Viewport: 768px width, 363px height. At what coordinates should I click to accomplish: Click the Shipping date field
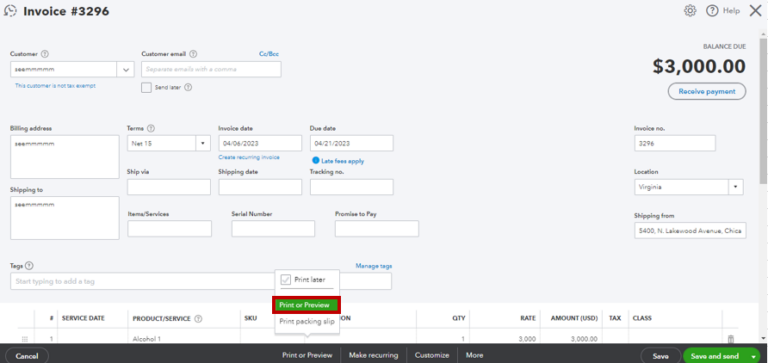point(260,187)
